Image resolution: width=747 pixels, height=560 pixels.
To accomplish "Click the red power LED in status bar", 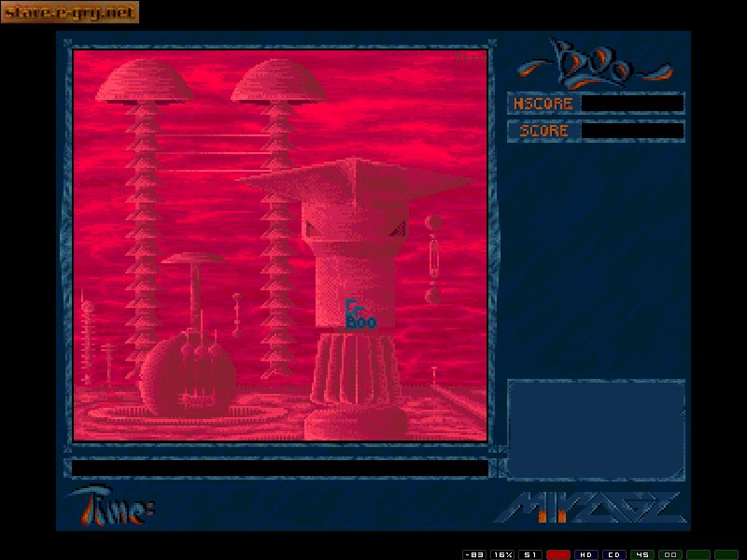I will pyautogui.click(x=558, y=554).
